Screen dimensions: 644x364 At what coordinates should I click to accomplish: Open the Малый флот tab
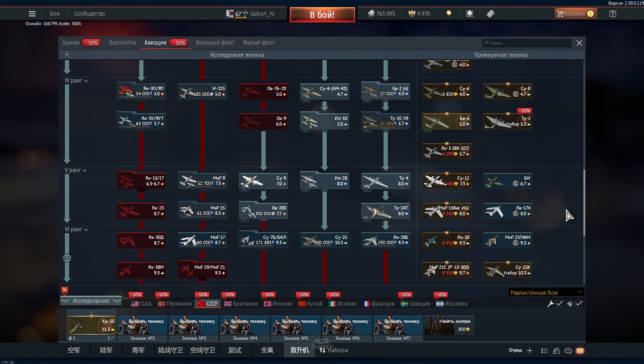coord(259,43)
